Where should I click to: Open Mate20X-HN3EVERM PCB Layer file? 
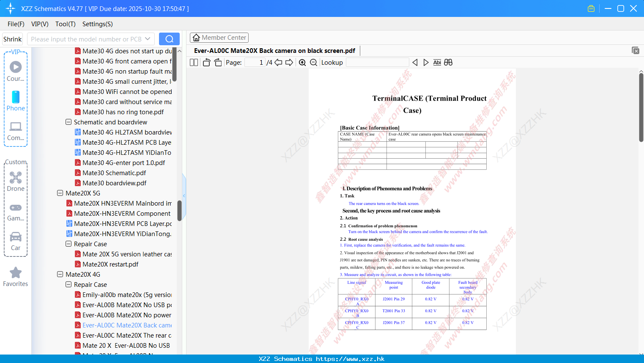pos(123,223)
